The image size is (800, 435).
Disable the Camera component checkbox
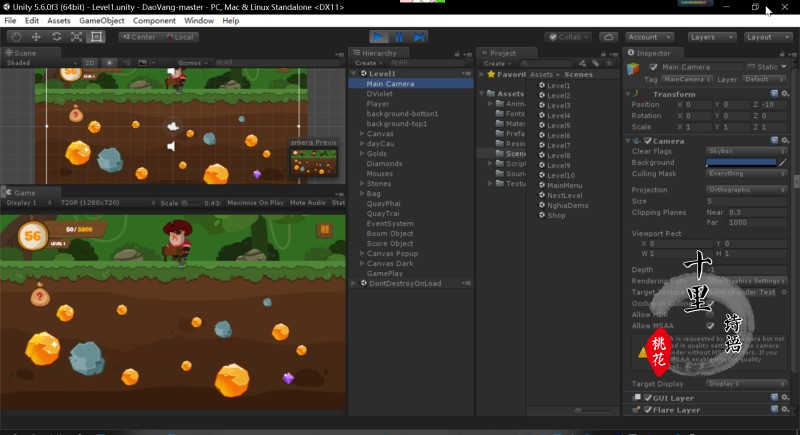coord(647,141)
